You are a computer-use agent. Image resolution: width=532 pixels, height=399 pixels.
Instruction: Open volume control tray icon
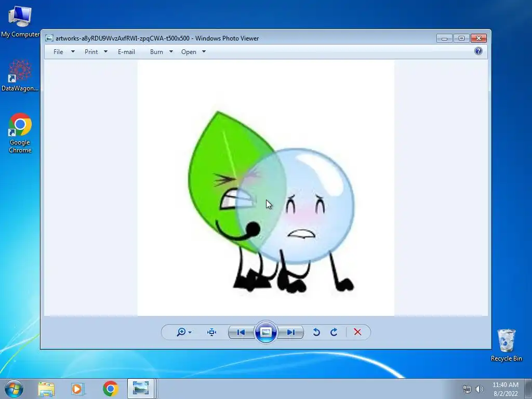480,389
